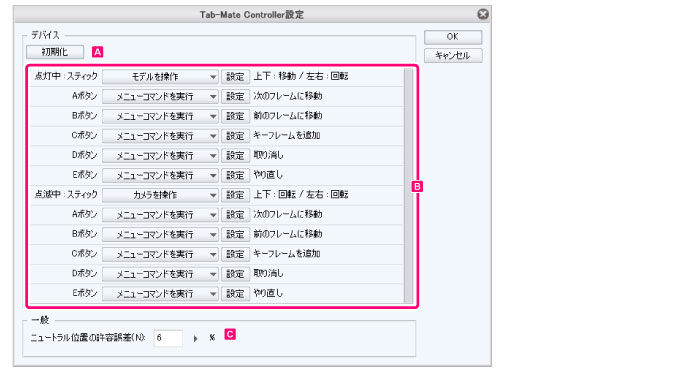The image size is (696, 372).
Task: Click the 点灯中:スティック row label
Action: pos(66,76)
